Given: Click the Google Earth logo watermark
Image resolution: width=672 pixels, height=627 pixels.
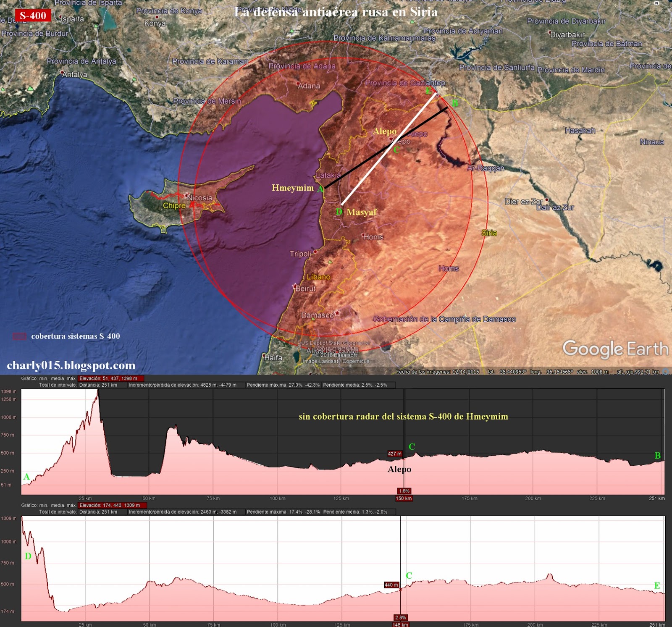Looking at the screenshot, I should pos(615,349).
